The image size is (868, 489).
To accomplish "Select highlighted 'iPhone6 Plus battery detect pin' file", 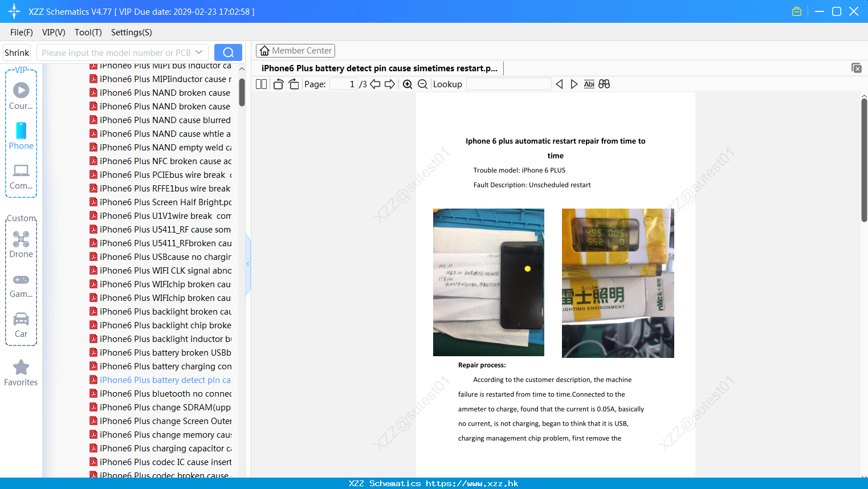I will tap(161, 380).
